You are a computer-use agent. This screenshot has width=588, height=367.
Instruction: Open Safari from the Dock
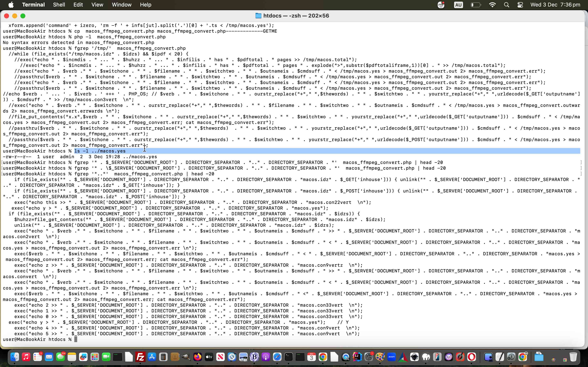point(277,357)
